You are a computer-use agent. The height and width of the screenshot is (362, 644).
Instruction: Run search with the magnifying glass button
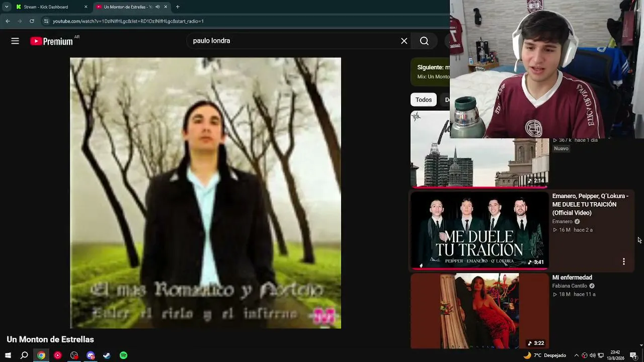[x=424, y=41]
